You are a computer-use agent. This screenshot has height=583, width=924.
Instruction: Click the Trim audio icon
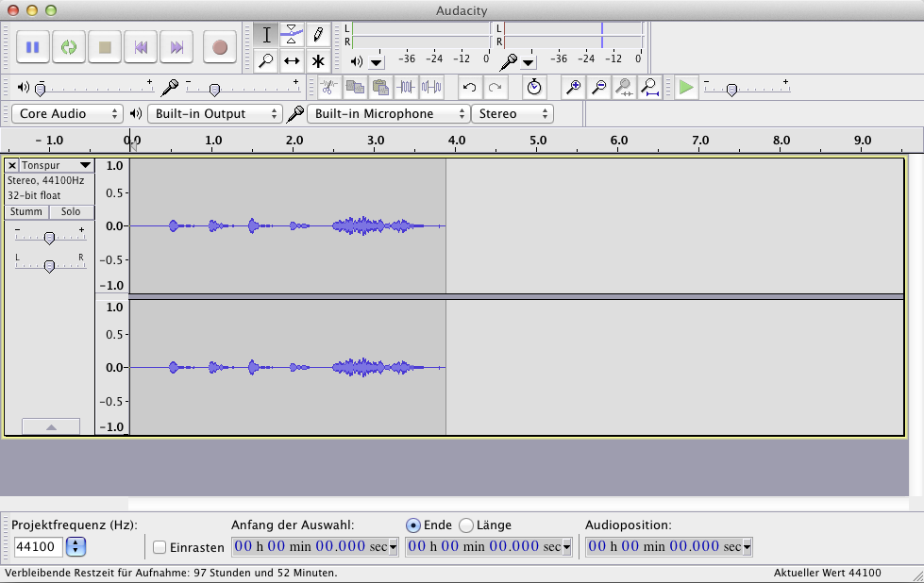point(406,88)
